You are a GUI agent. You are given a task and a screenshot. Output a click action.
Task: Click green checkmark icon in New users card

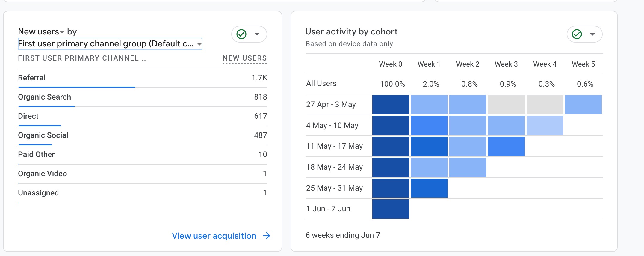coord(241,34)
